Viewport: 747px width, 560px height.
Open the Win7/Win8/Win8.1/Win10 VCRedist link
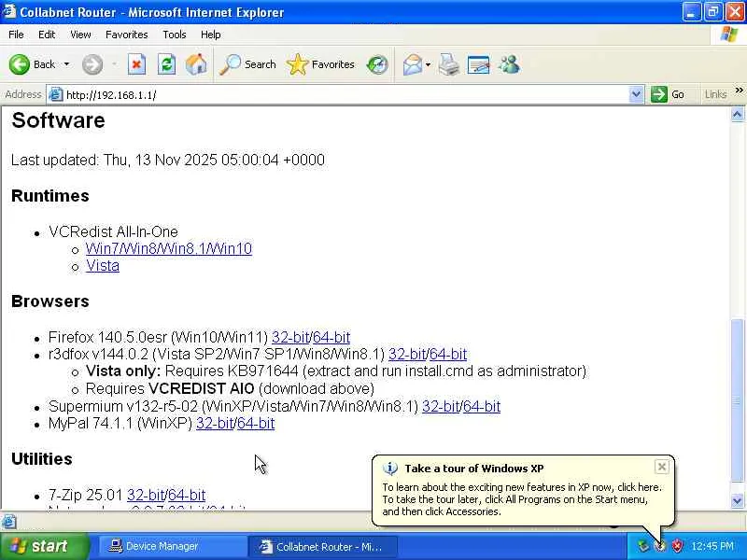(169, 248)
